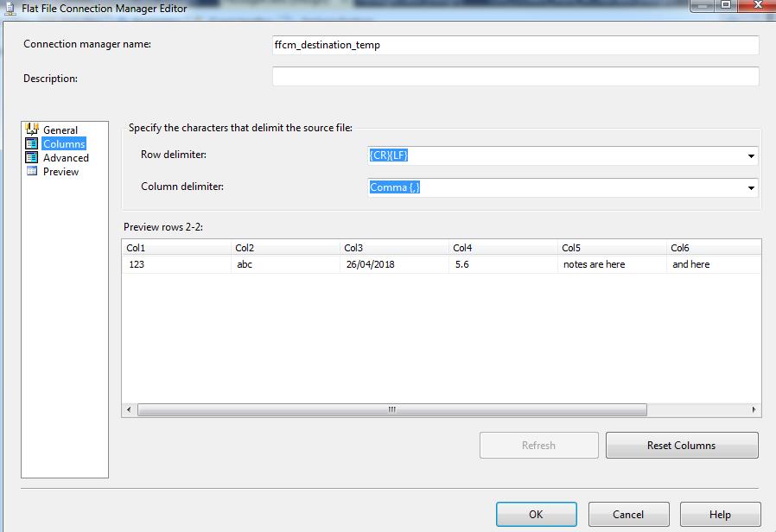Select the Col6 column header
The image size is (776, 532).
714,248
